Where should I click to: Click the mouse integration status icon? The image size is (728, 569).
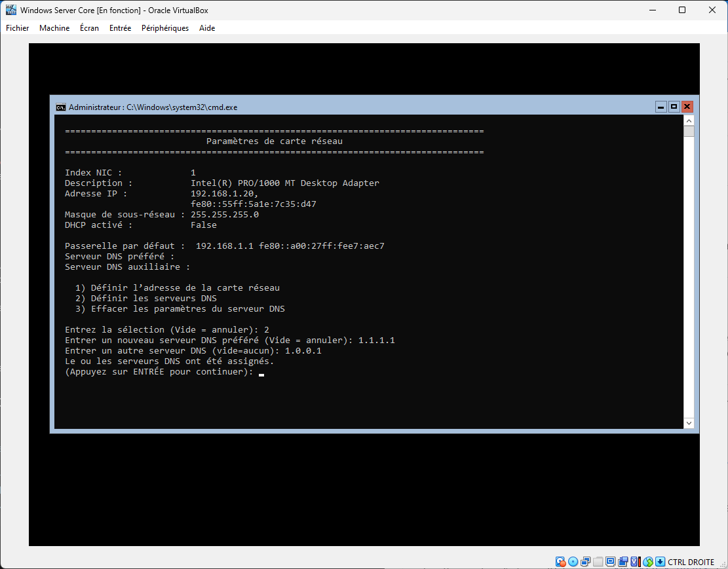648,562
